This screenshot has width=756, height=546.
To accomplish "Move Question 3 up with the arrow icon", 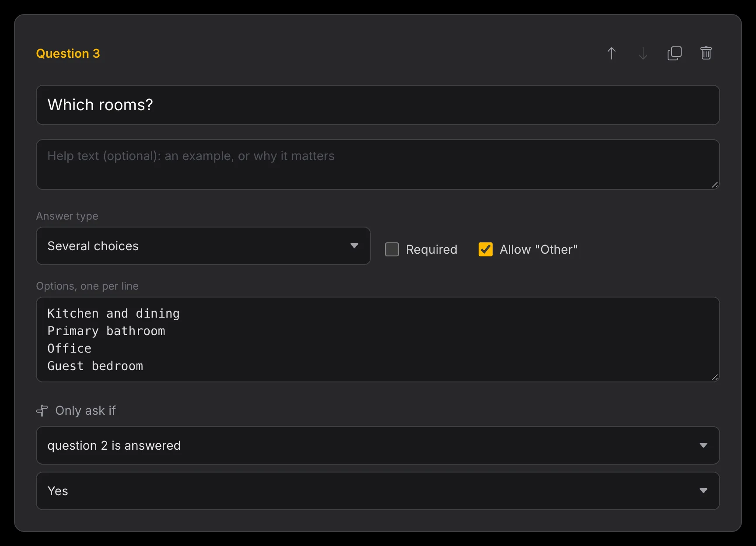I will 612,53.
